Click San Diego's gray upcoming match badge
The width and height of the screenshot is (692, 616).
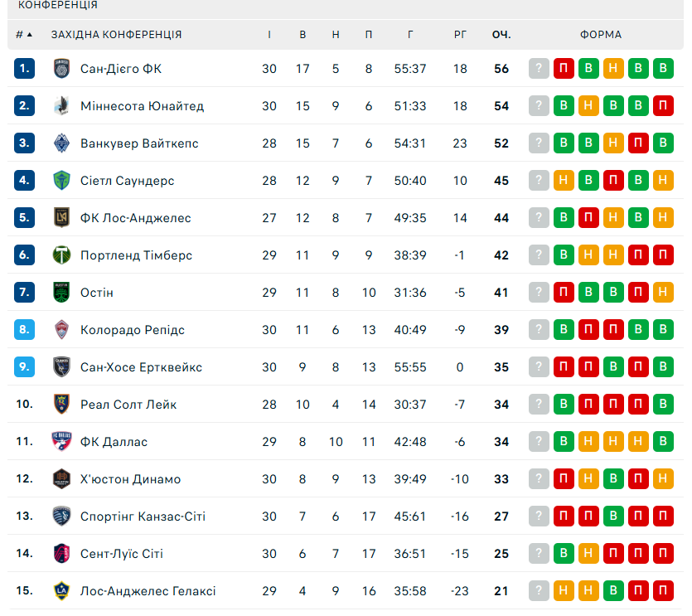point(540,69)
